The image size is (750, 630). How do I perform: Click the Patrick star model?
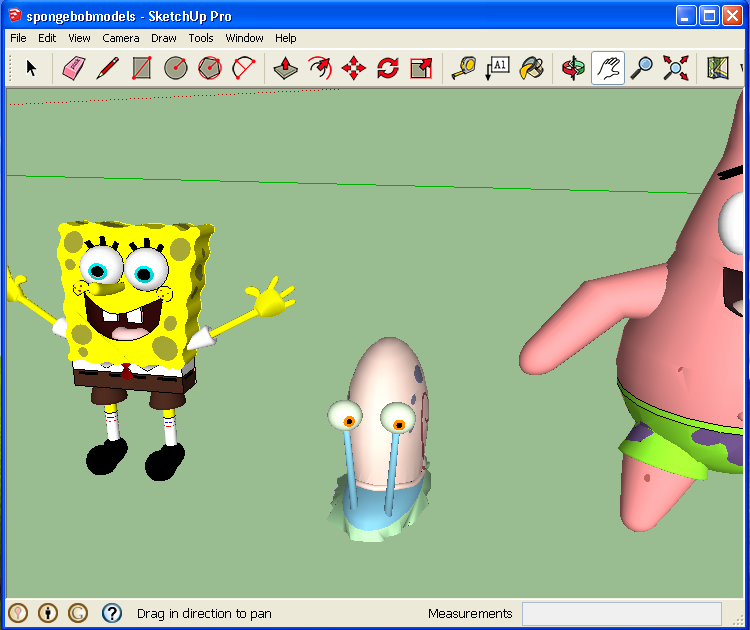pos(670,344)
